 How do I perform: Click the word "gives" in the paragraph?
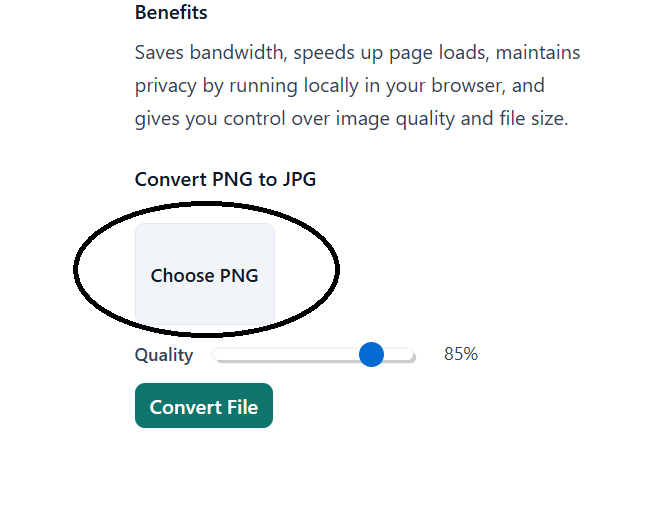(157, 120)
